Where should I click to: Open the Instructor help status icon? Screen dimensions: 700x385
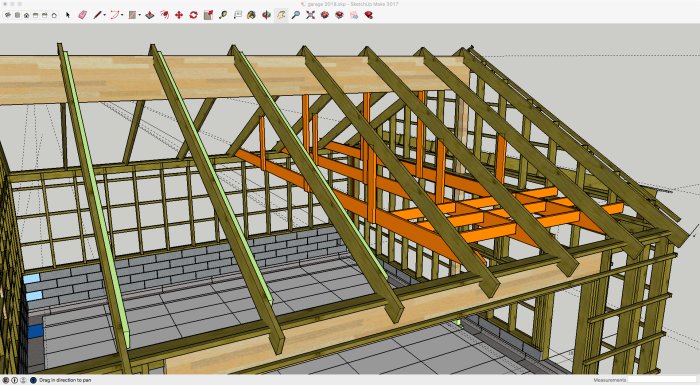(33, 380)
